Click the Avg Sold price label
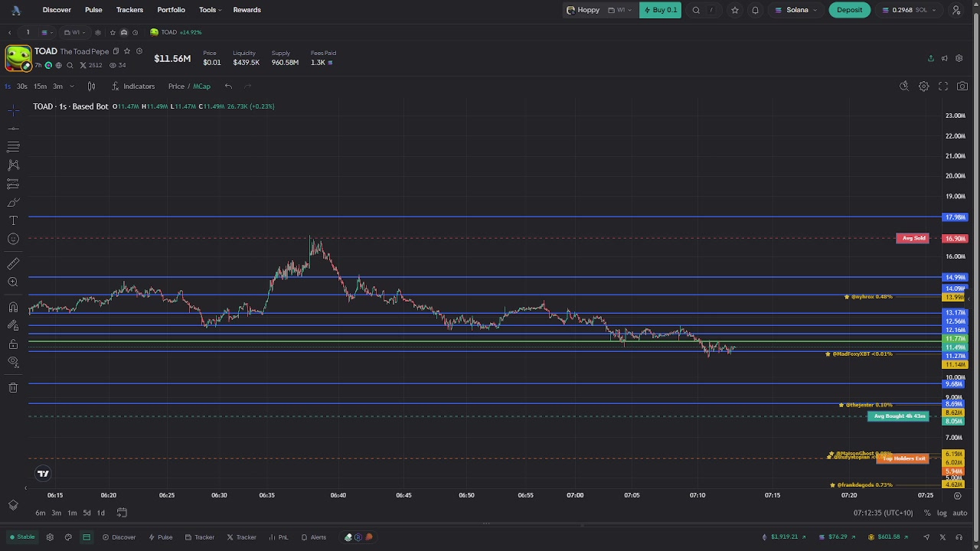 (x=913, y=238)
